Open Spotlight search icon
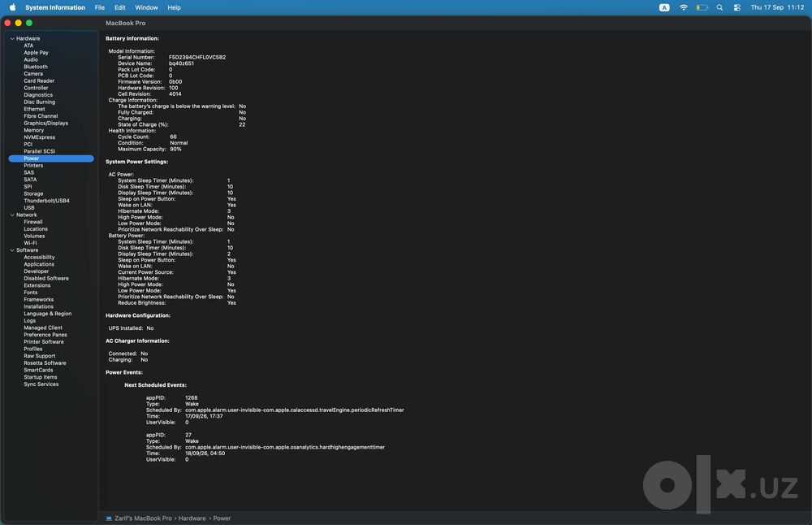 click(x=719, y=7)
